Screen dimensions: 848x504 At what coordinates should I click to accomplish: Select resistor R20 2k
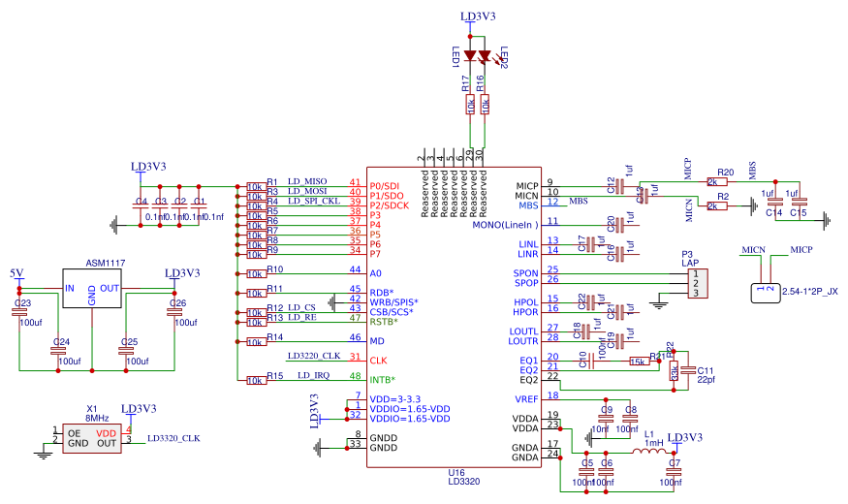pyautogui.click(x=717, y=181)
